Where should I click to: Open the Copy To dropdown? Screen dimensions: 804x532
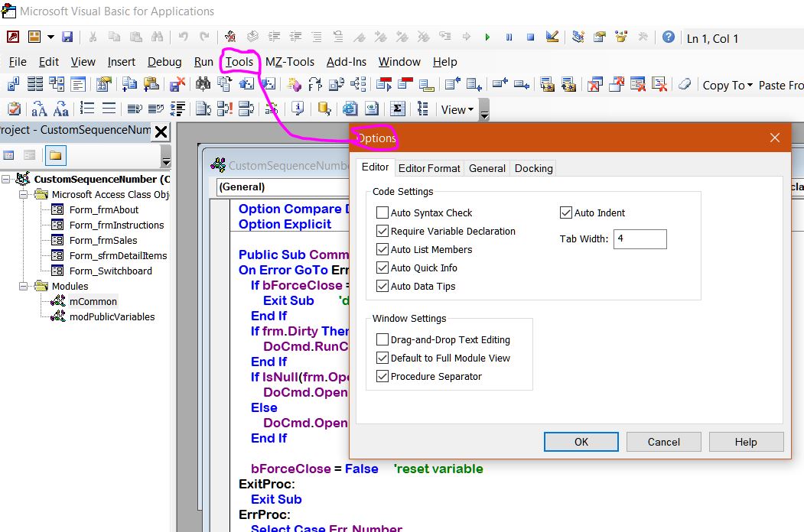727,85
